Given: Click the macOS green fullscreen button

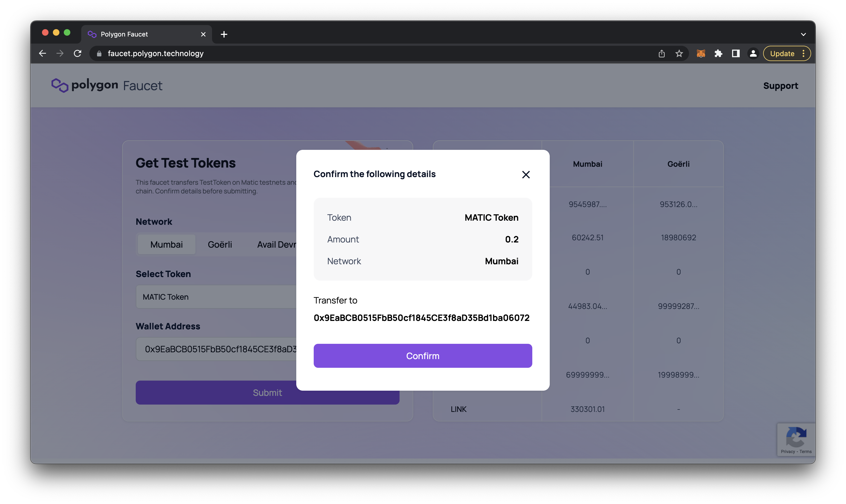Looking at the screenshot, I should pyautogui.click(x=67, y=32).
